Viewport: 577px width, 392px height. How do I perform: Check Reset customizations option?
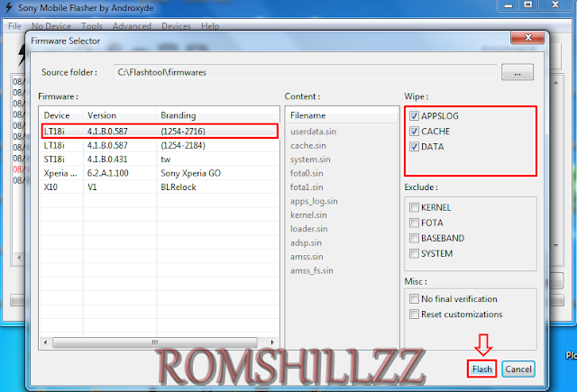pyautogui.click(x=414, y=315)
